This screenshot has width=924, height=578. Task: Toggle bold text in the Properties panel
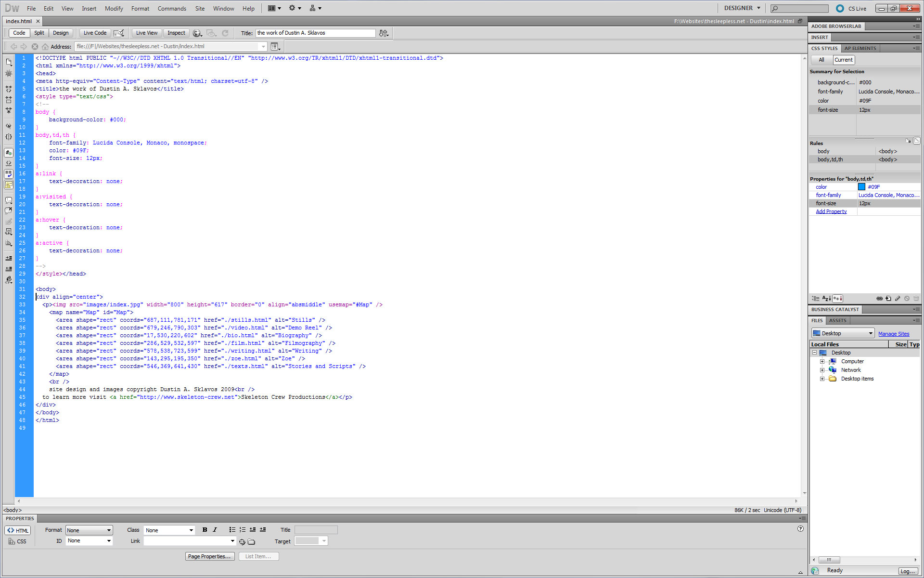205,530
